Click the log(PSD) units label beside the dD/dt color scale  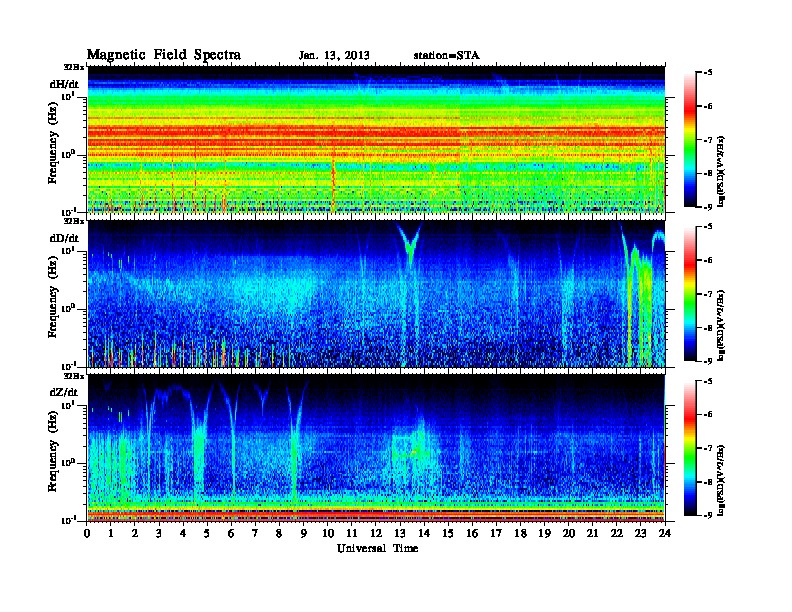tap(722, 325)
